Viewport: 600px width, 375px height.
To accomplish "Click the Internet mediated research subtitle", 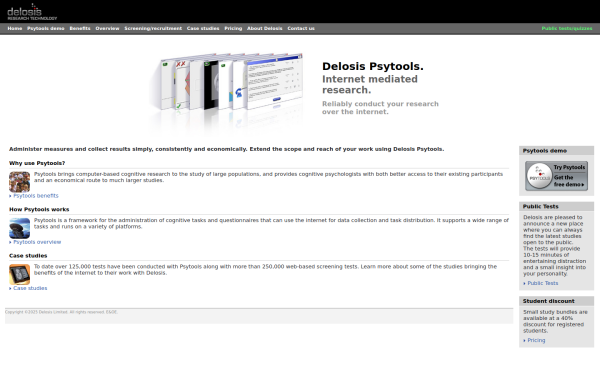I will coord(370,85).
